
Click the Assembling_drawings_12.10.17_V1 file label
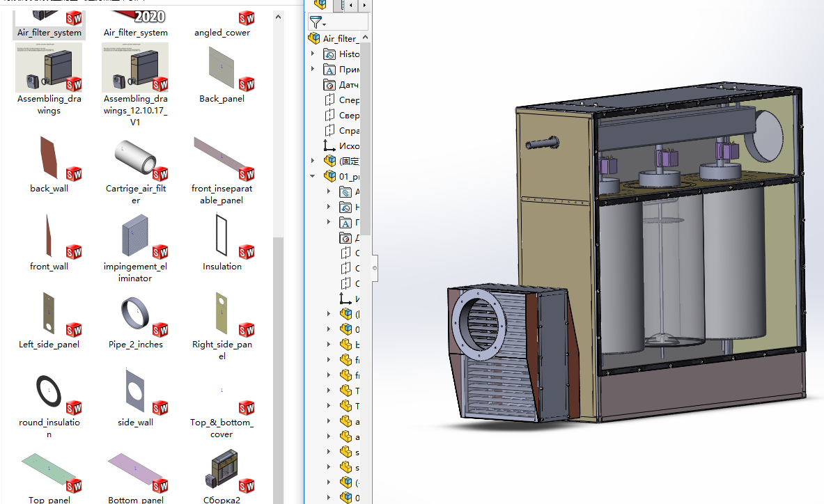pyautogui.click(x=136, y=110)
